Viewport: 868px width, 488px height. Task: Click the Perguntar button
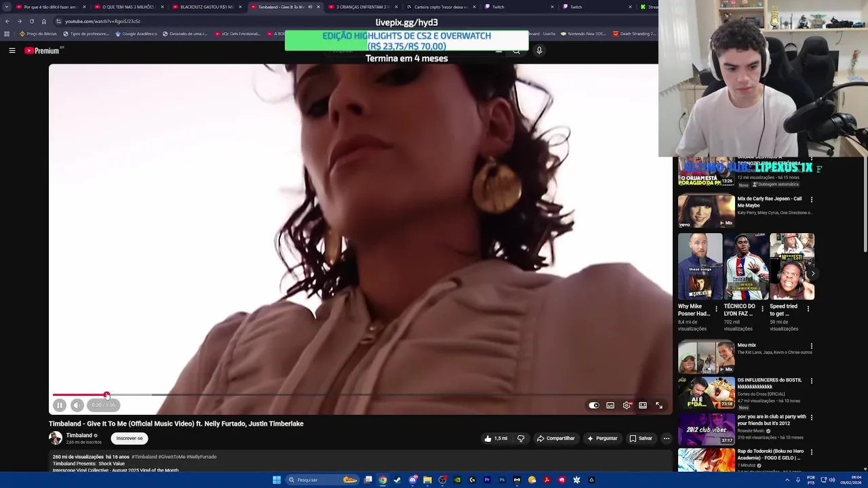(x=602, y=439)
